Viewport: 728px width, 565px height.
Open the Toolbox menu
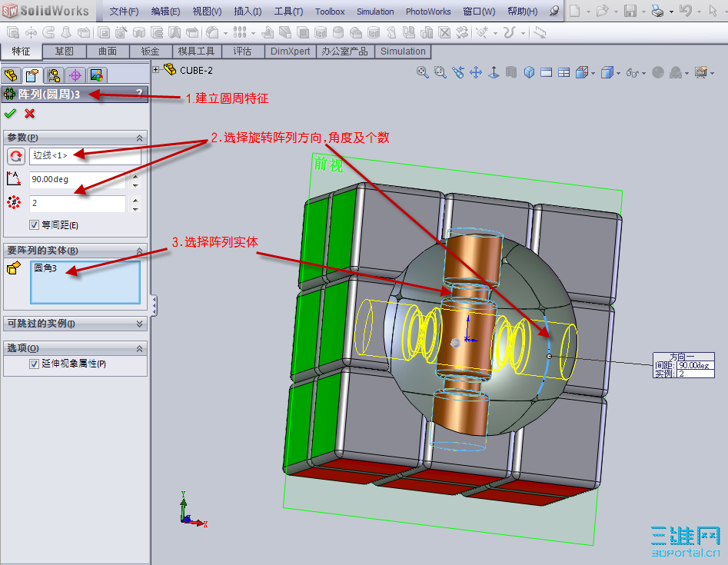pyautogui.click(x=330, y=11)
